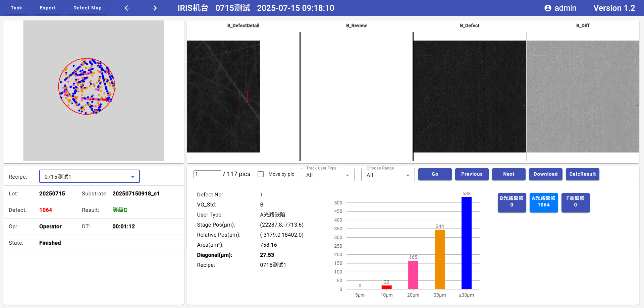
Task: Select the B光路缺陷 0 category button
Action: tap(512, 202)
